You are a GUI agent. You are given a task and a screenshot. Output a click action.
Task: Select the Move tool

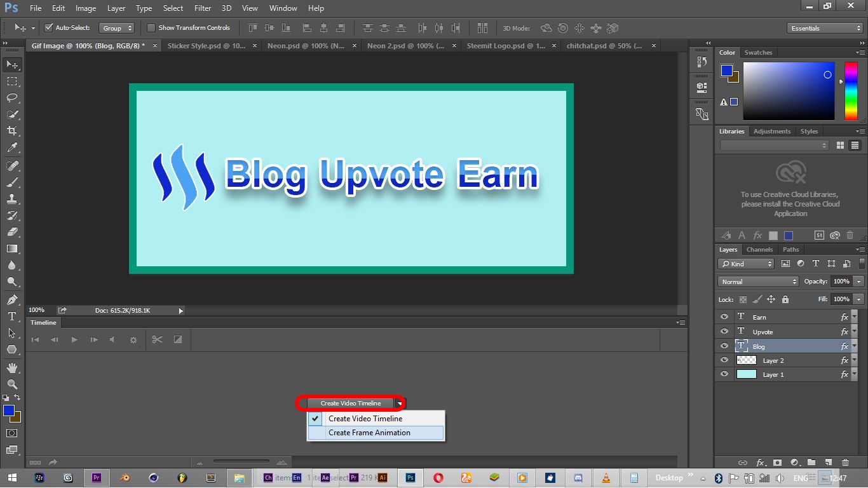(12, 65)
